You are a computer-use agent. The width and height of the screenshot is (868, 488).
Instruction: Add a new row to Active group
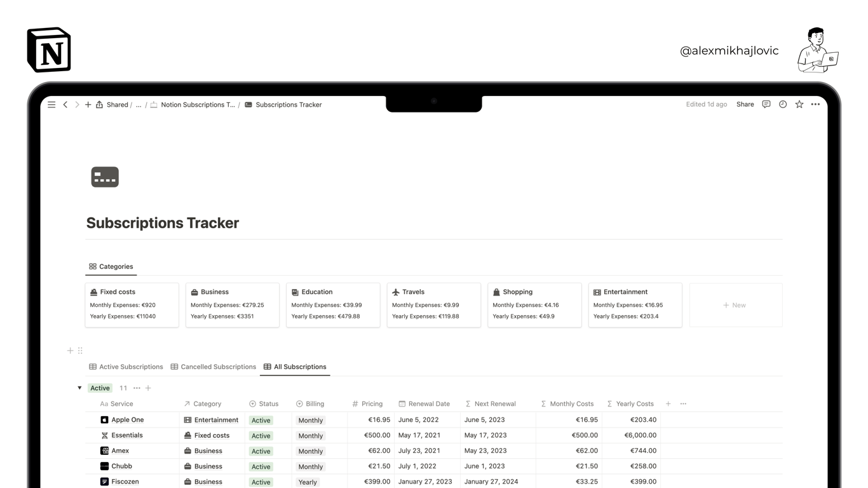click(148, 388)
